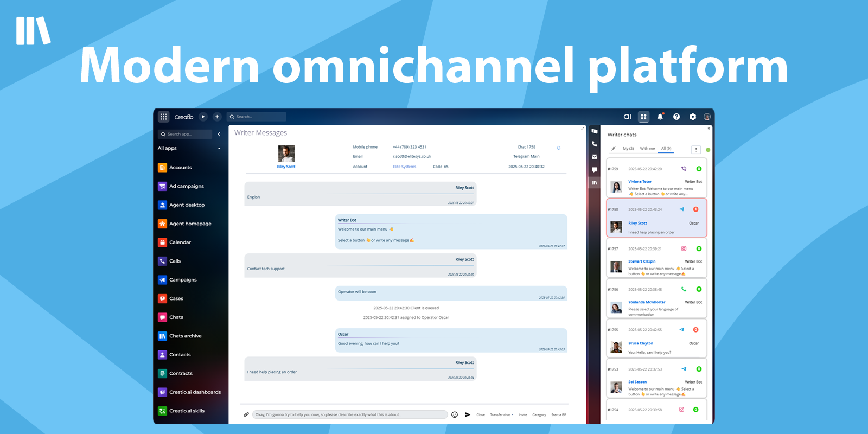Open Contacts in sidebar

tap(180, 355)
